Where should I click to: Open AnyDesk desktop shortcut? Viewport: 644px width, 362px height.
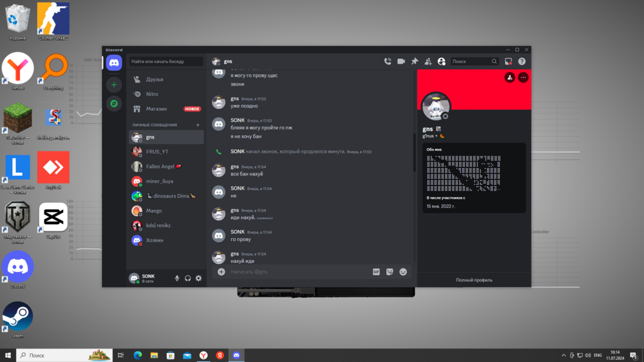point(53,170)
